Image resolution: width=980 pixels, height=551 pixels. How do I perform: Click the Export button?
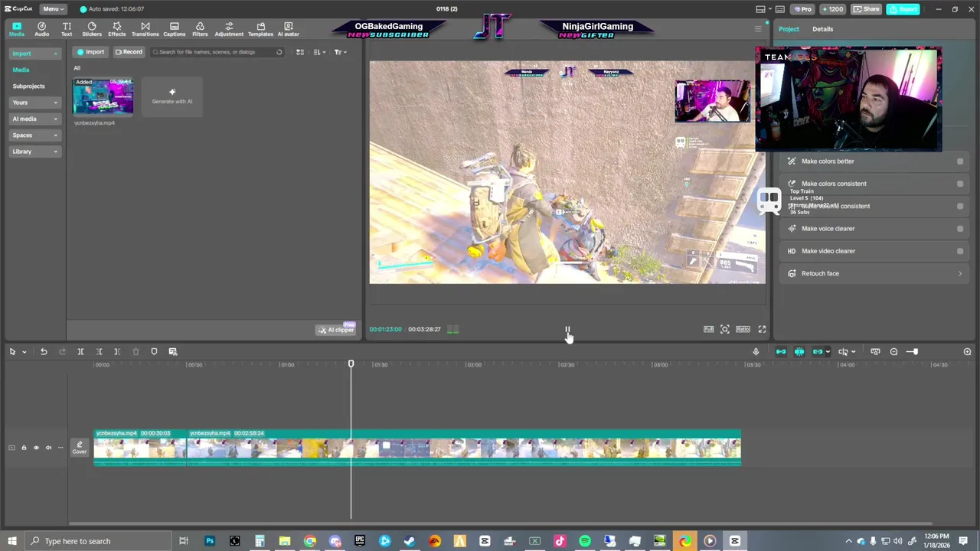904,9
